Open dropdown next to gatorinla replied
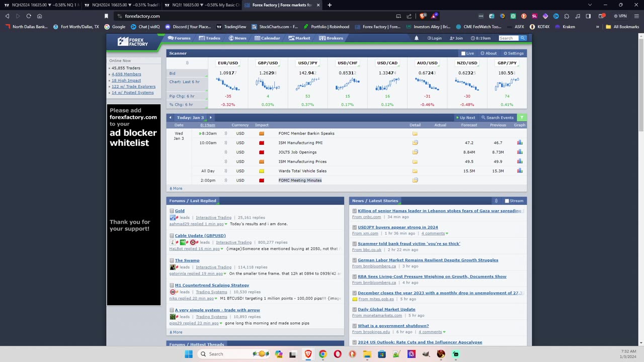Image resolution: width=644 pixels, height=362 pixels. tap(225, 274)
